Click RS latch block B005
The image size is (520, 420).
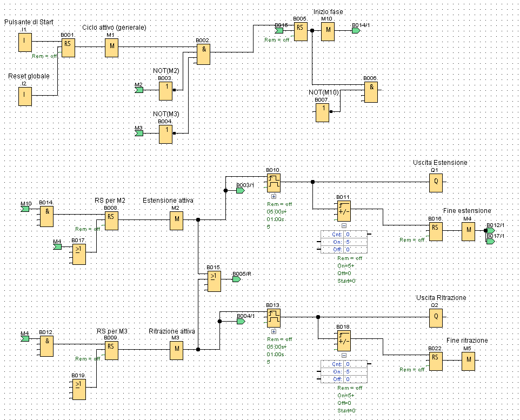(x=301, y=31)
